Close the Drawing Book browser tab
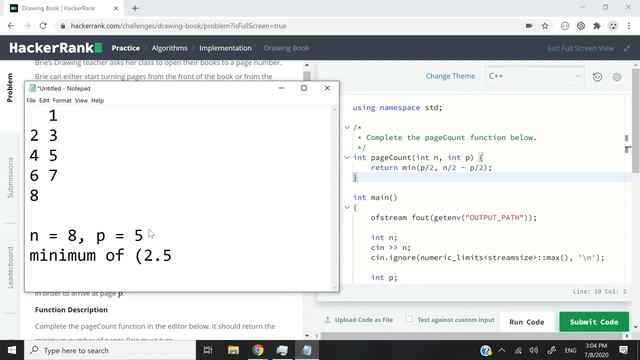 [116, 8]
